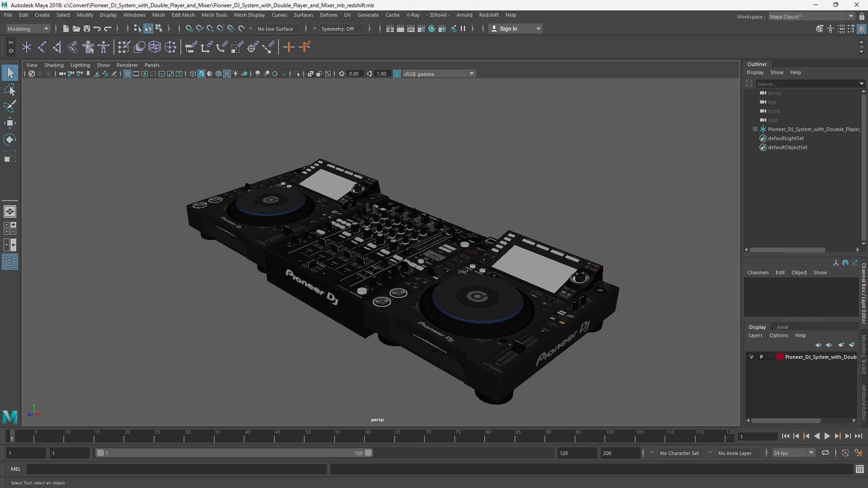The width and height of the screenshot is (868, 488).
Task: Create new scene icon
Action: click(x=66, y=28)
